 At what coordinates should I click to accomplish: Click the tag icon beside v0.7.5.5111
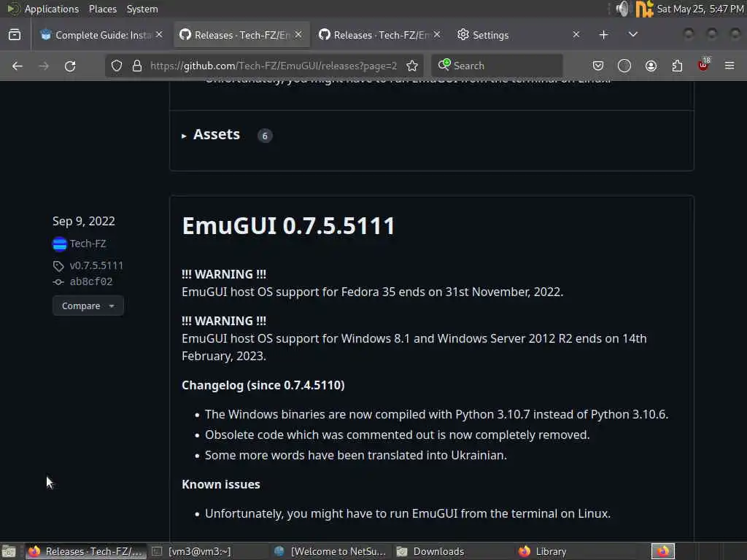pyautogui.click(x=58, y=265)
